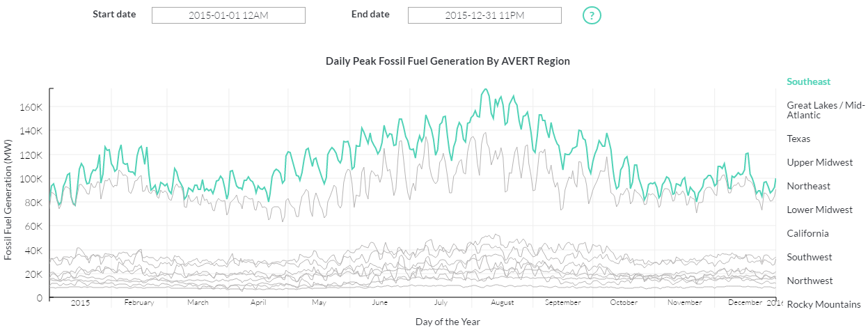This screenshot has height=330, width=868.
Task: Click the 100K y-axis tick
Action: click(x=32, y=179)
